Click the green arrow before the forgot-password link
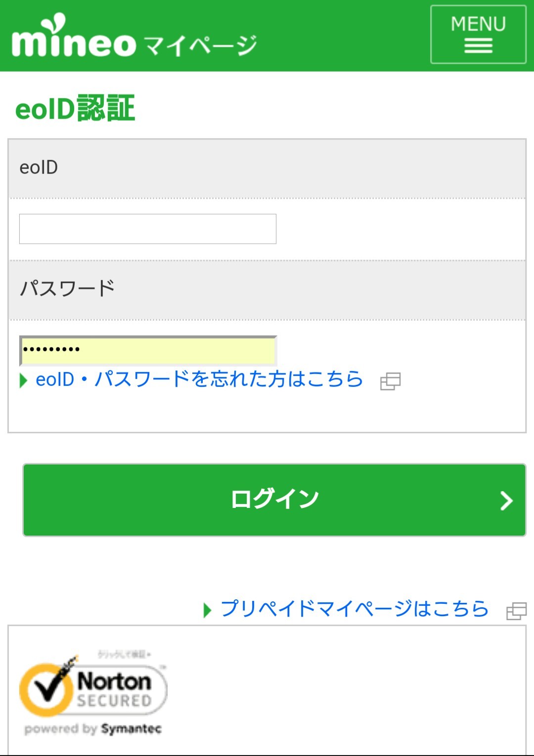This screenshot has height=756, width=534. tap(23, 380)
